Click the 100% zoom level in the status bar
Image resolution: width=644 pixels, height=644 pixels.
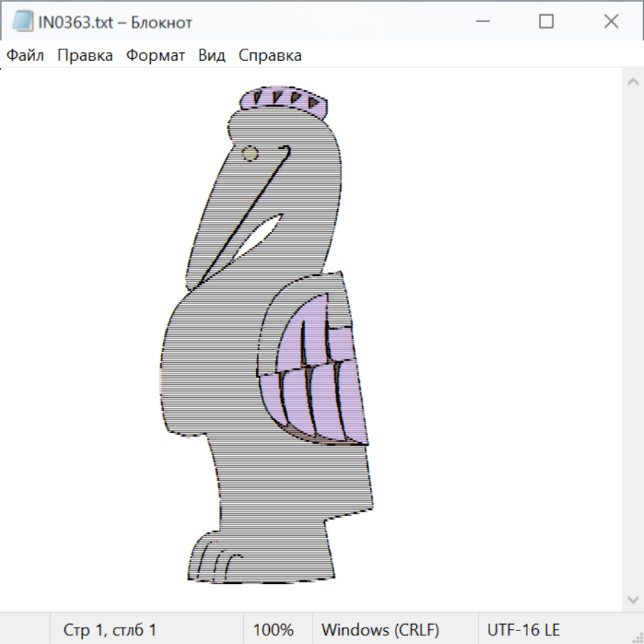point(273,630)
